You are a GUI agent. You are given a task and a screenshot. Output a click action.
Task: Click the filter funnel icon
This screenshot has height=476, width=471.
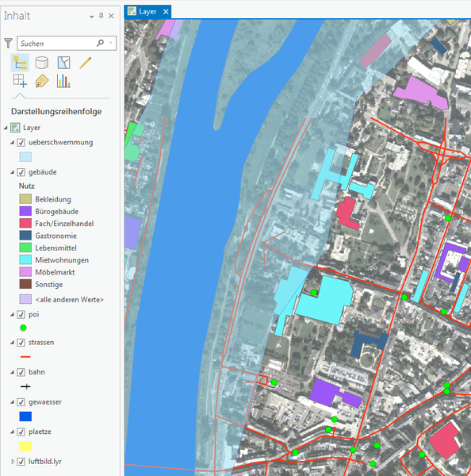click(x=8, y=43)
